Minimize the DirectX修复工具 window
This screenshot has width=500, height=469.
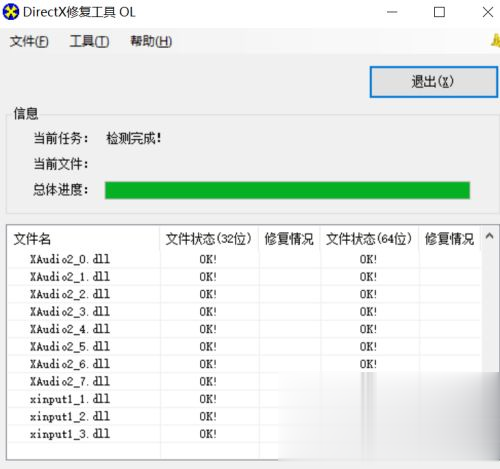click(x=392, y=12)
